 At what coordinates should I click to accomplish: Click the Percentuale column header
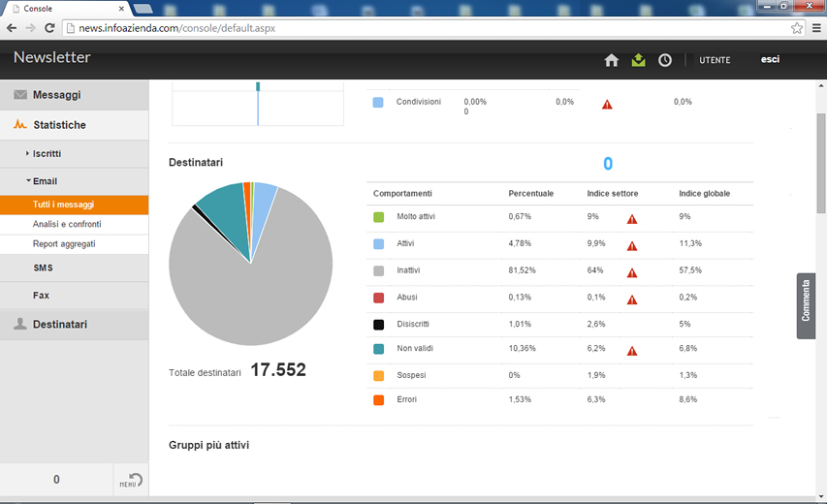(x=530, y=194)
